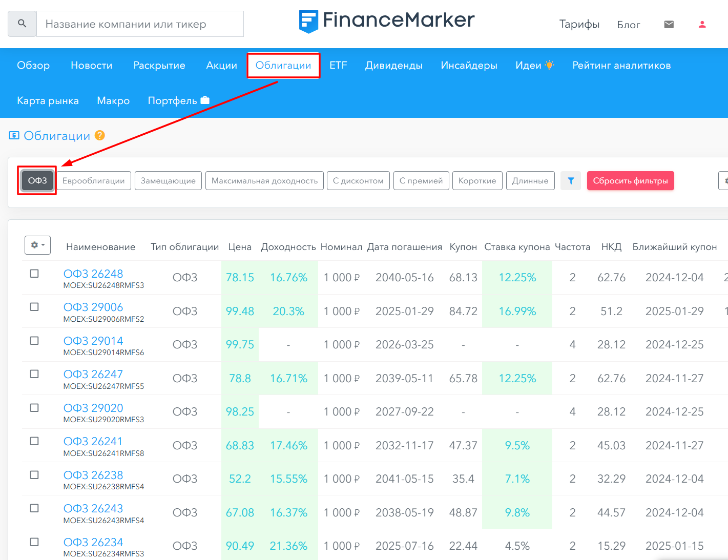Apply the Короткие filter

[477, 181]
